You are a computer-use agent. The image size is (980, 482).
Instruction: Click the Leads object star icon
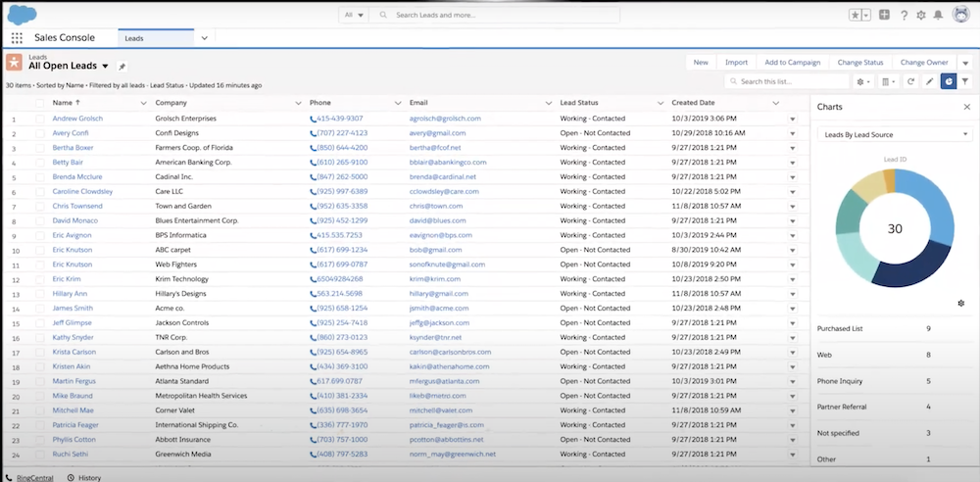(14, 62)
